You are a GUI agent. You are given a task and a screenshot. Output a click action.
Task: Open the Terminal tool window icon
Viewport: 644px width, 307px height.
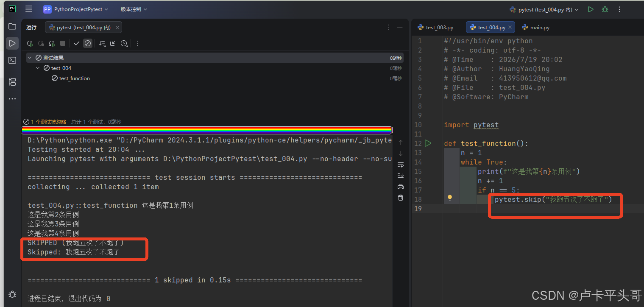[12, 60]
